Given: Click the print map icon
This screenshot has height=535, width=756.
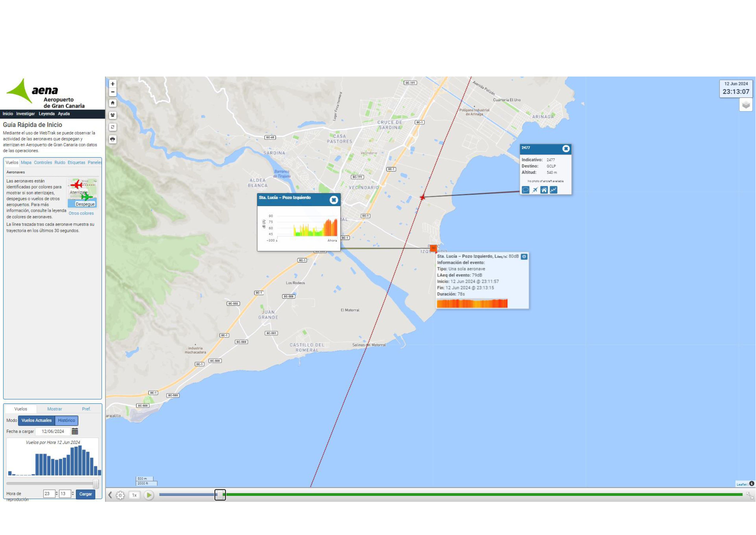Looking at the screenshot, I should point(113,139).
